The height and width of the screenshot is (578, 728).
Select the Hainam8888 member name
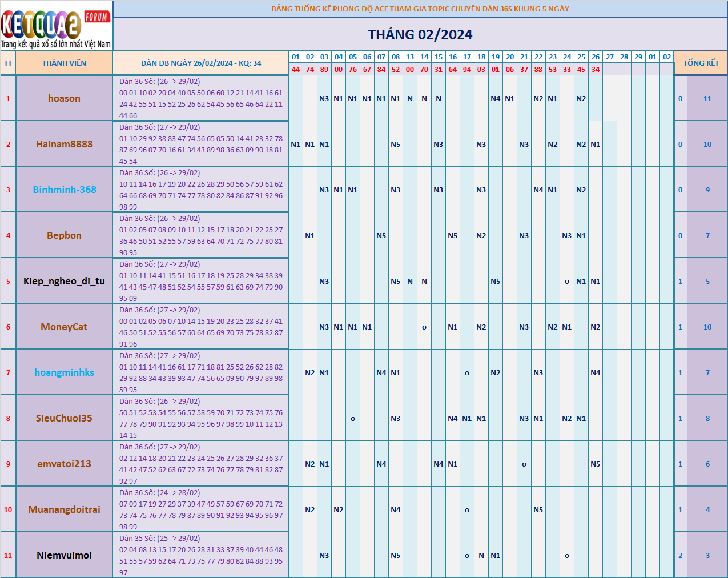tap(64, 144)
